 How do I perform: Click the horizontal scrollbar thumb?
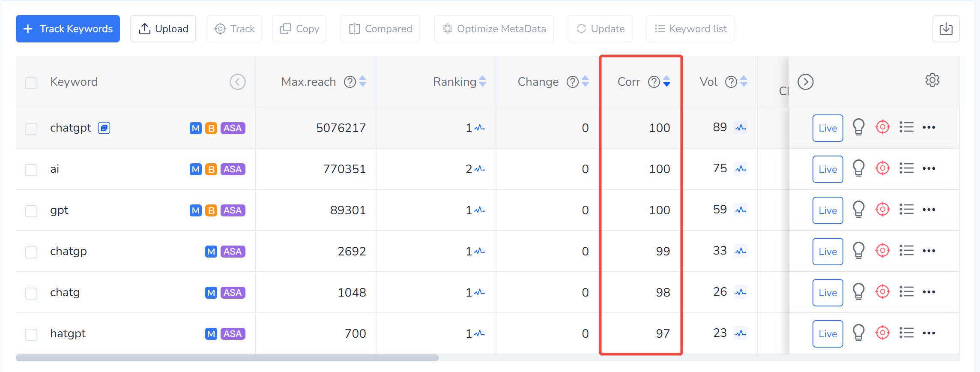click(227, 358)
